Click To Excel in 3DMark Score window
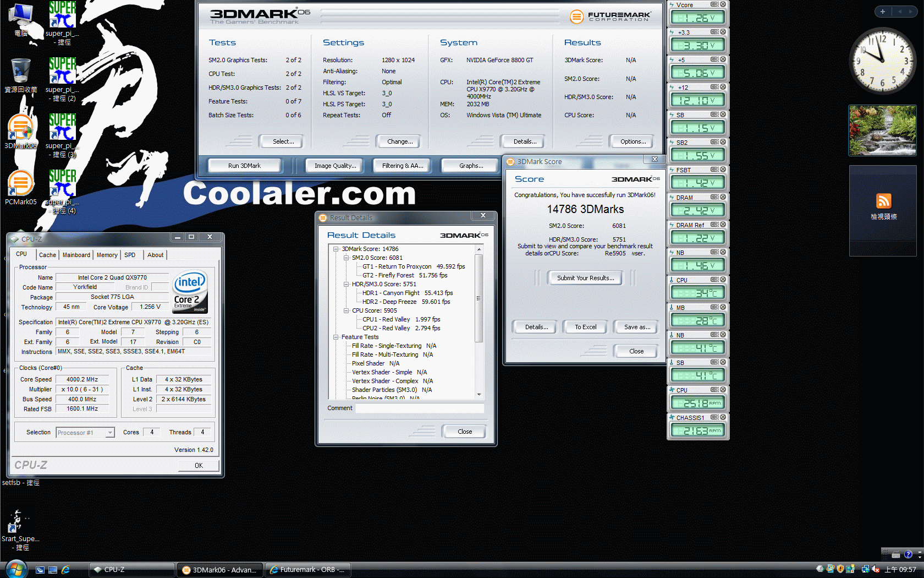The width and height of the screenshot is (924, 578). coord(585,327)
